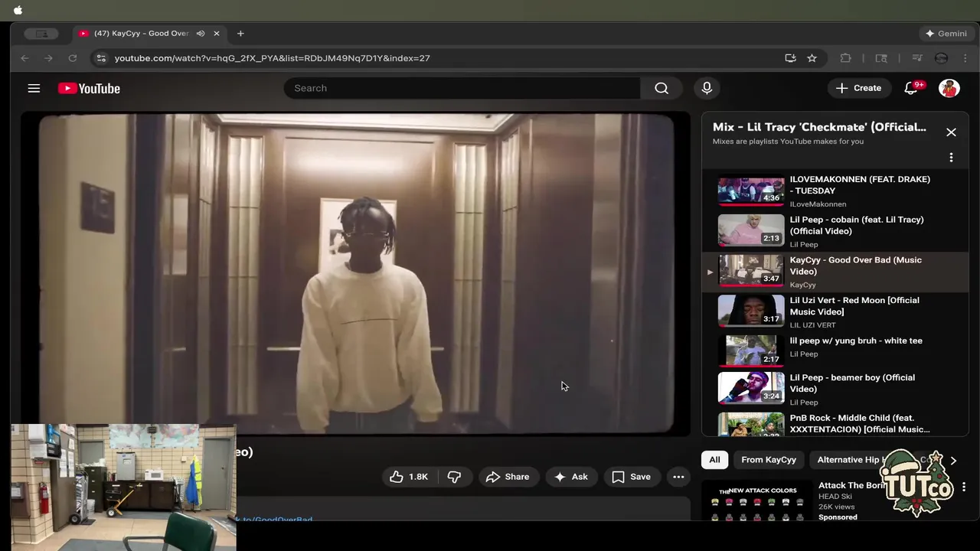Close the KayCyy YouTube tab
The width and height of the screenshot is (980, 551).
click(x=216, y=34)
